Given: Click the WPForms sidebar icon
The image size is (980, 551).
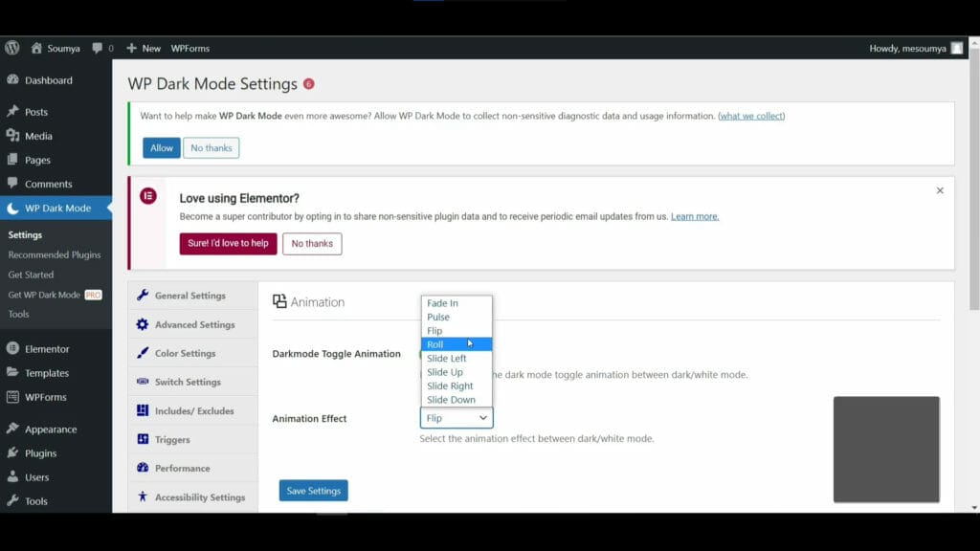Looking at the screenshot, I should [x=13, y=397].
